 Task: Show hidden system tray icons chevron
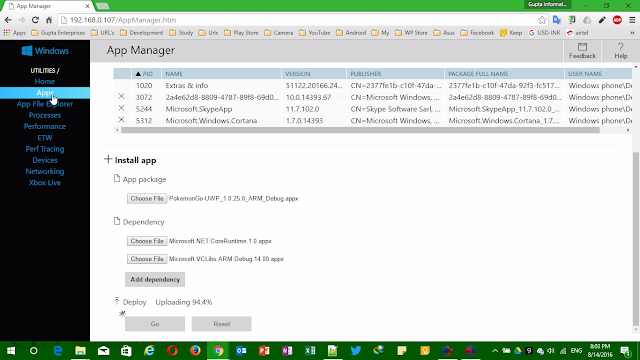click(x=495, y=351)
